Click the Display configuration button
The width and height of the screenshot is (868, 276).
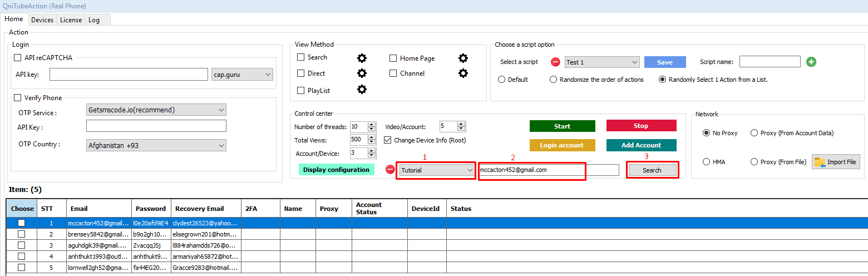(336, 170)
